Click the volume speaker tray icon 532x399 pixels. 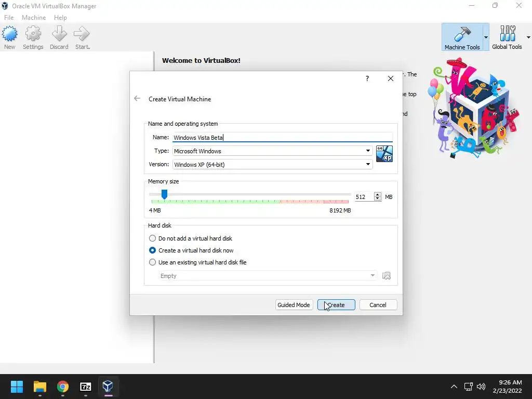[x=481, y=387]
